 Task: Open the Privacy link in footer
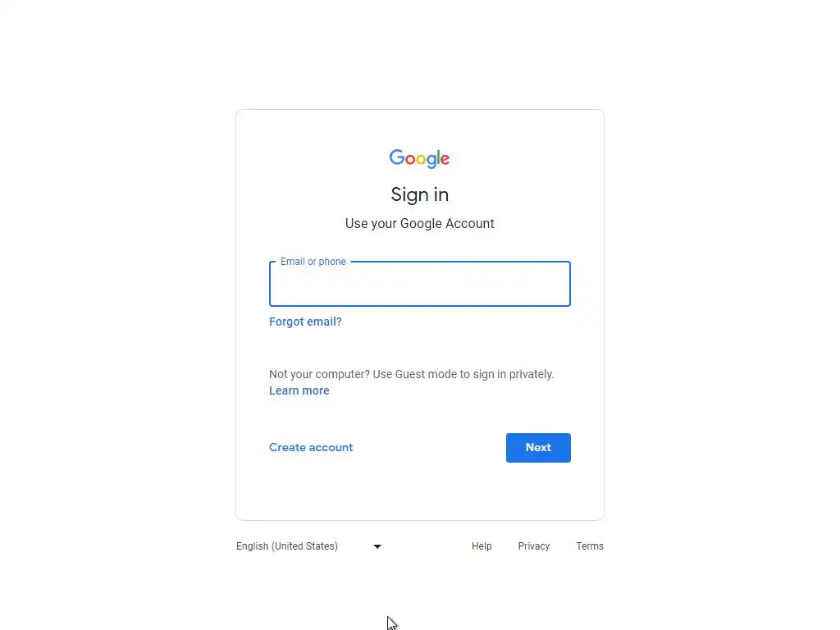coord(533,546)
